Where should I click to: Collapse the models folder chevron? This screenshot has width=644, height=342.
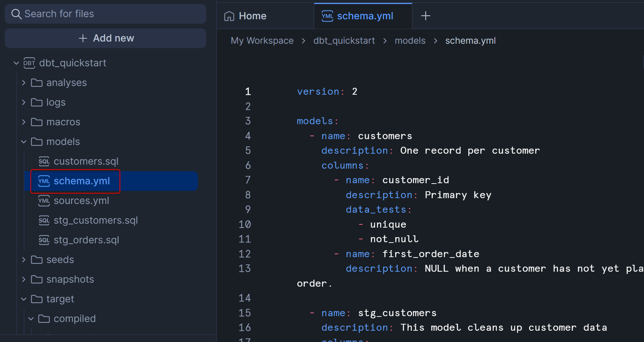24,142
